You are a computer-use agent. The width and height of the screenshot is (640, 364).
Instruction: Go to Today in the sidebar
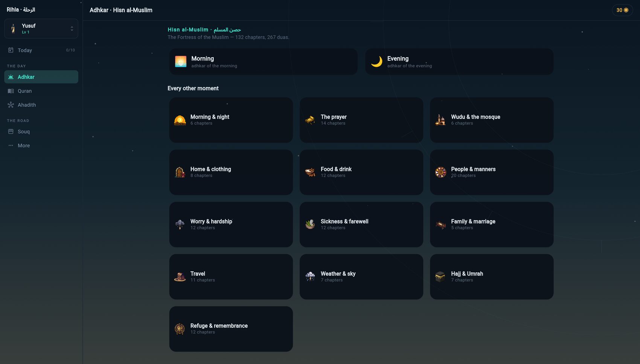tap(41, 50)
